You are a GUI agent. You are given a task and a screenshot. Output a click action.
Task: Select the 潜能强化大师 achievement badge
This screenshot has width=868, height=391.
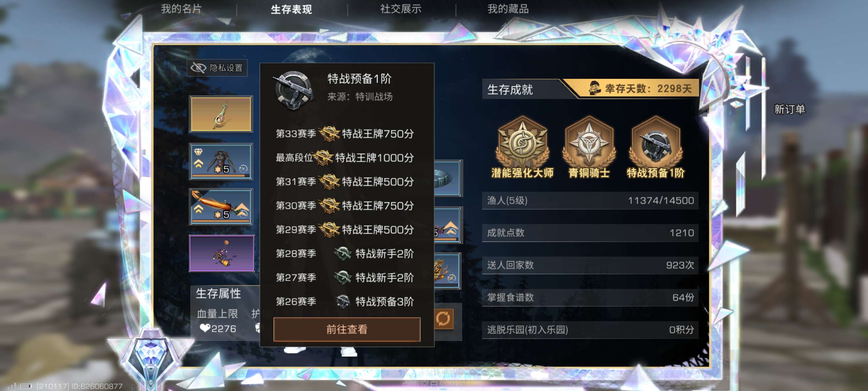tap(522, 147)
